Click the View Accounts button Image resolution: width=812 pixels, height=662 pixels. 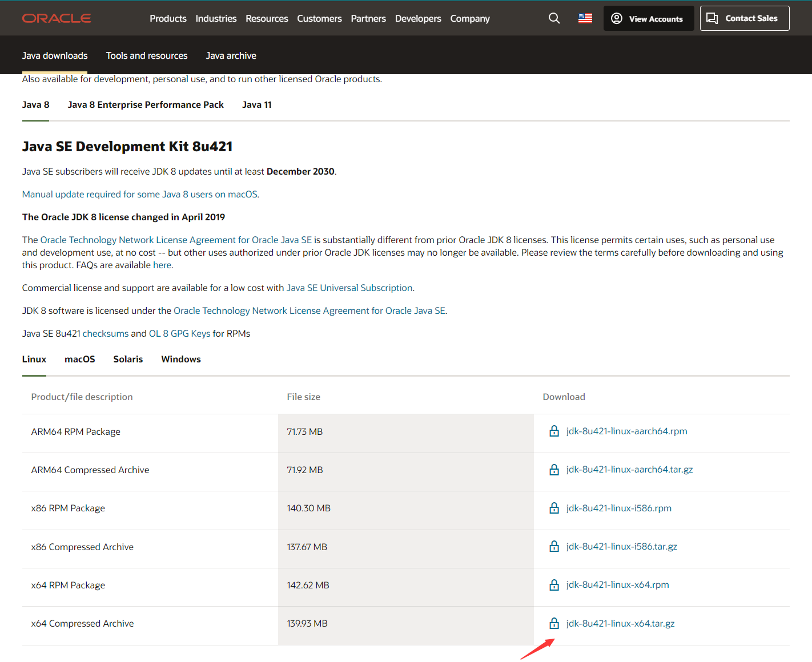tap(649, 18)
